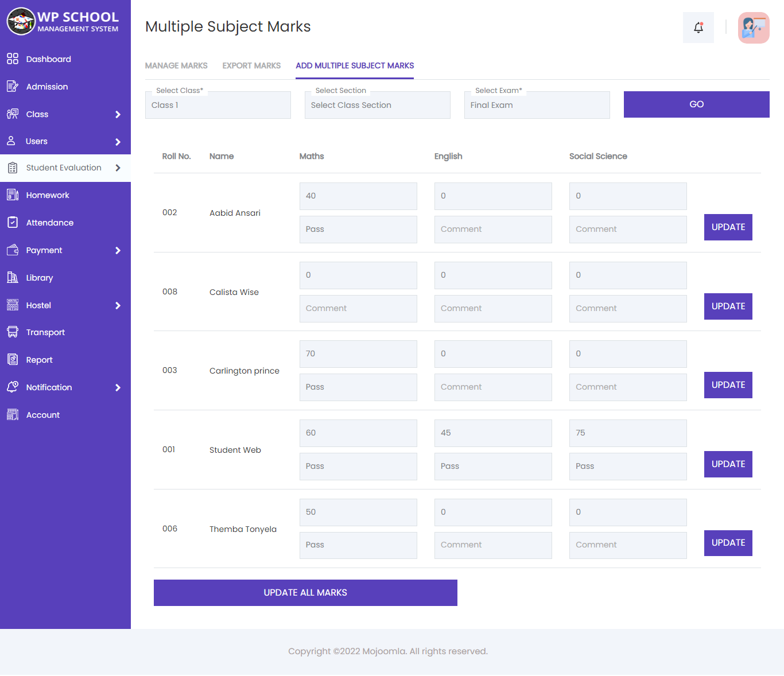Screen dimensions: 784x676
Task: Open the Library module icon
Action: [x=13, y=278]
